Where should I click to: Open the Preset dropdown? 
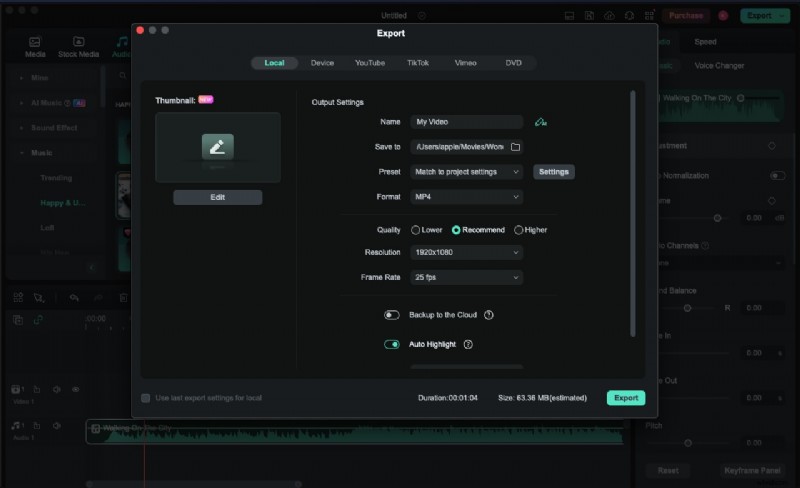(467, 172)
